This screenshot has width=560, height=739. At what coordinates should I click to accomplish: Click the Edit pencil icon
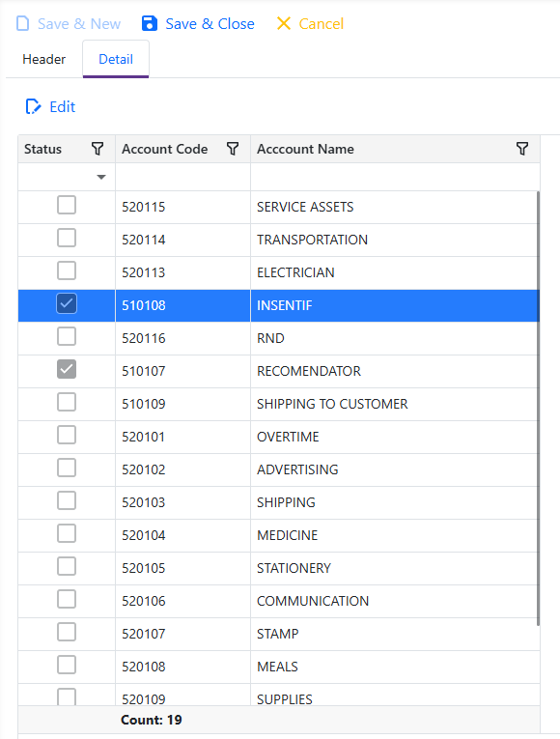(x=33, y=106)
